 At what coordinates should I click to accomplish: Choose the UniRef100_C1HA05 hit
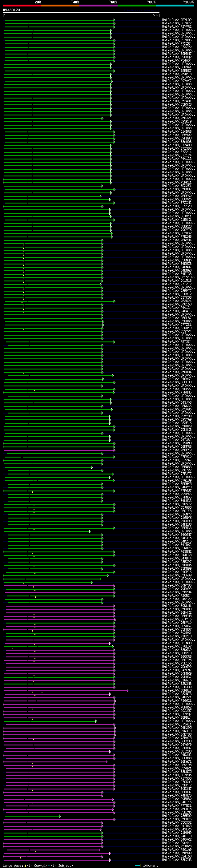(x=176, y=565)
